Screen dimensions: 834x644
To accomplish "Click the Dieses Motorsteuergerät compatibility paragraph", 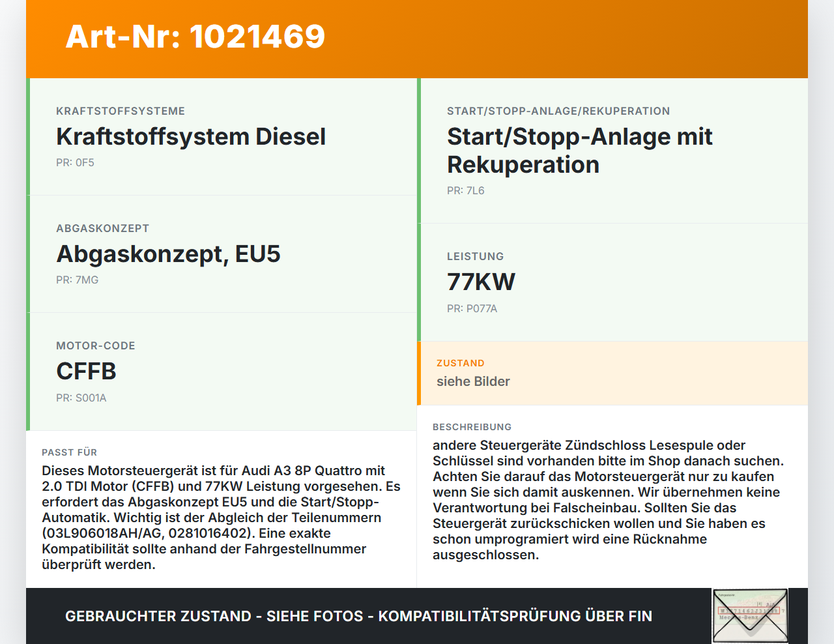I will click(222, 518).
